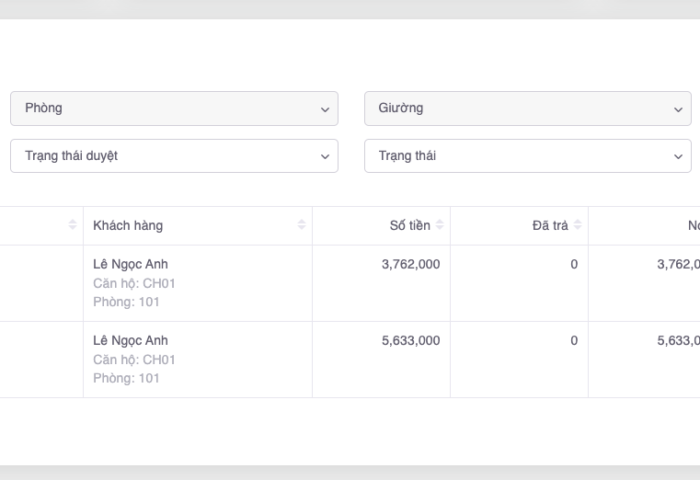Select Lê Ngọc Anh in the second row
700x480 pixels.
(130, 341)
